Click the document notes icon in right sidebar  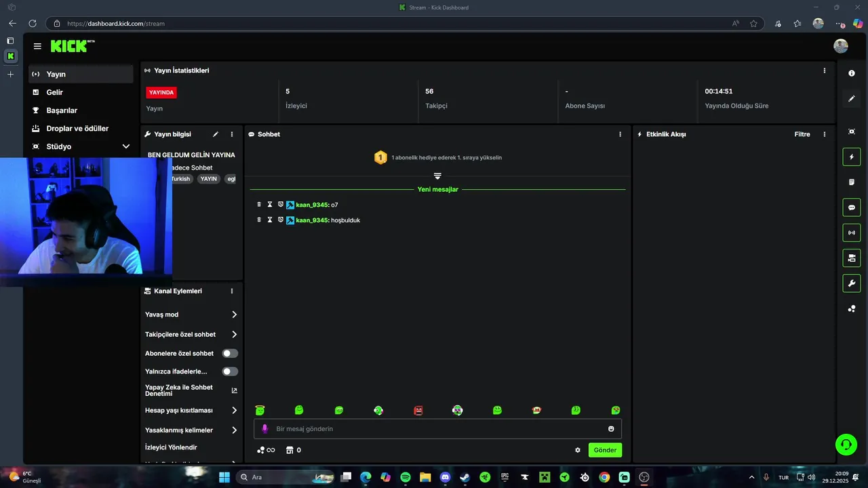(x=852, y=182)
